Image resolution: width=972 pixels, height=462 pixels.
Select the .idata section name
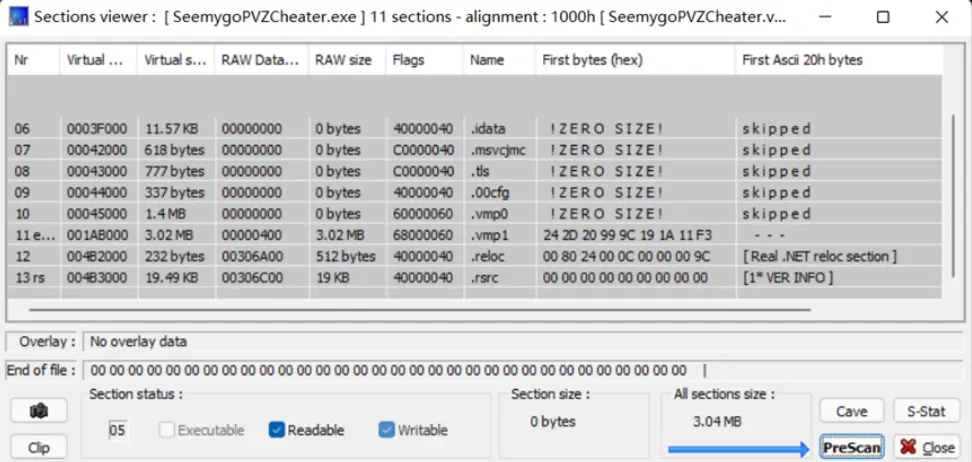488,129
